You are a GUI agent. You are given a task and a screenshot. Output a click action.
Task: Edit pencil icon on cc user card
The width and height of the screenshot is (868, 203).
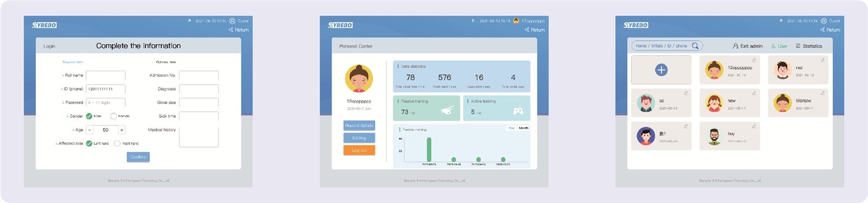click(686, 93)
